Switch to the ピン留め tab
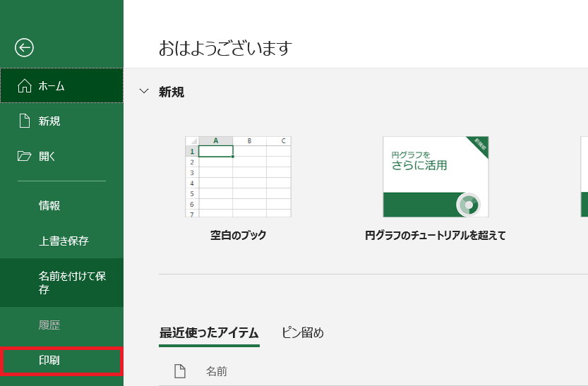The height and width of the screenshot is (386, 588). [x=303, y=333]
